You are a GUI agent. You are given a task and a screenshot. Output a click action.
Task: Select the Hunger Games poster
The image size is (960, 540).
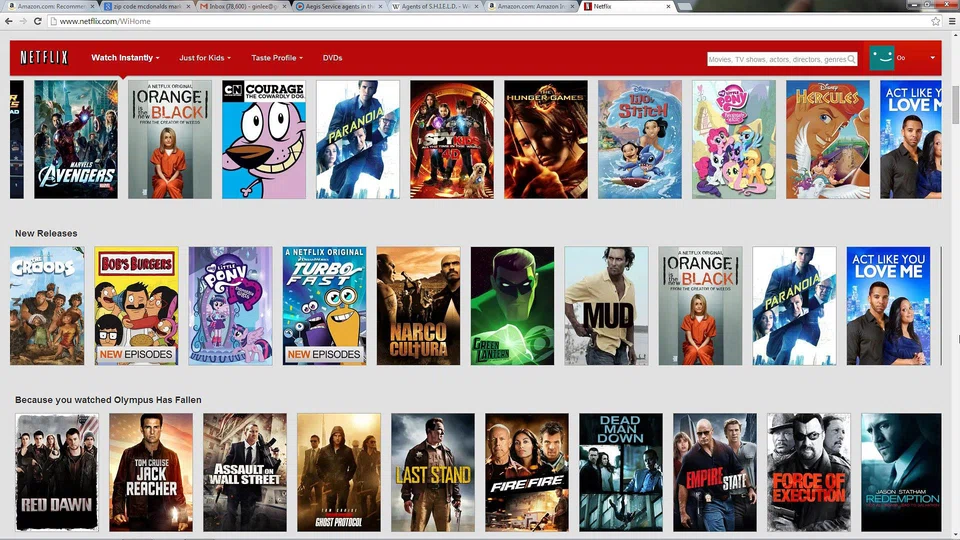point(546,139)
